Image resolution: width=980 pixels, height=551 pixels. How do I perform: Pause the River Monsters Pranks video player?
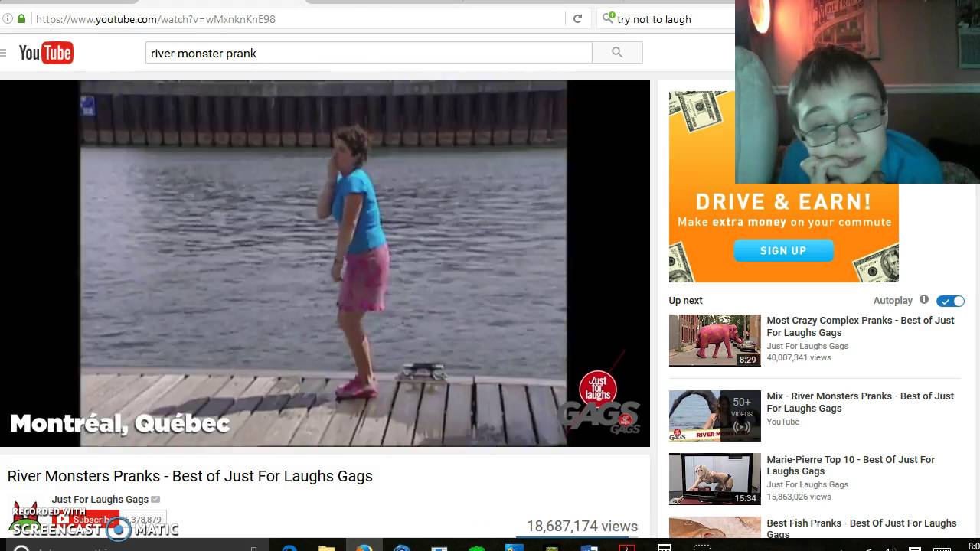point(325,263)
